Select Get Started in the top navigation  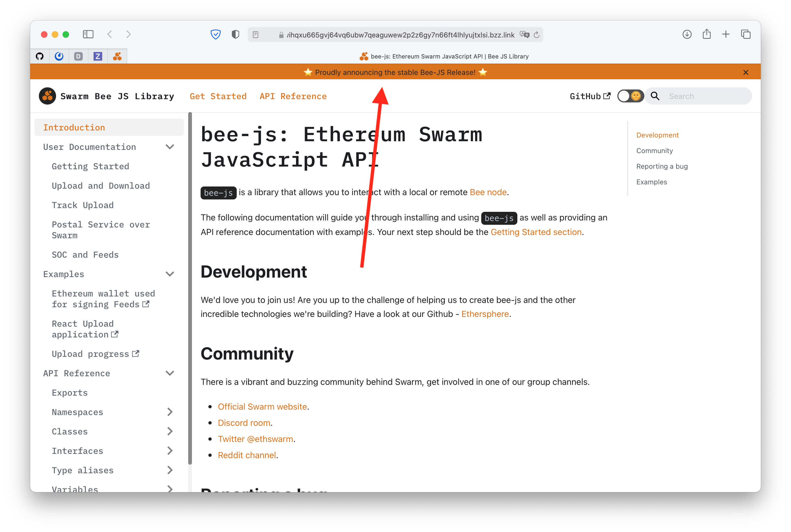pyautogui.click(x=218, y=96)
